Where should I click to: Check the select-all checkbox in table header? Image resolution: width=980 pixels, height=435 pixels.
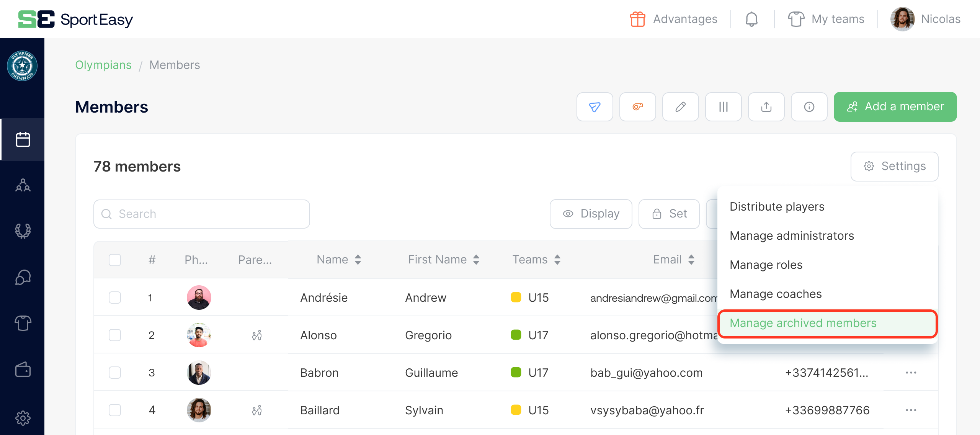[x=114, y=260]
